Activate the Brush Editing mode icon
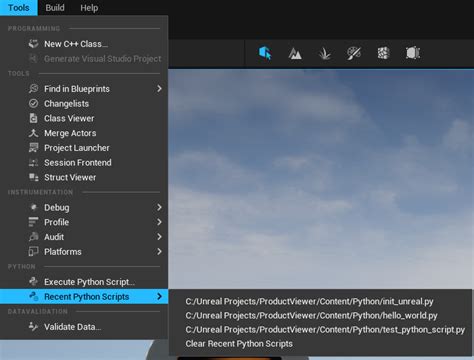 tap(413, 53)
